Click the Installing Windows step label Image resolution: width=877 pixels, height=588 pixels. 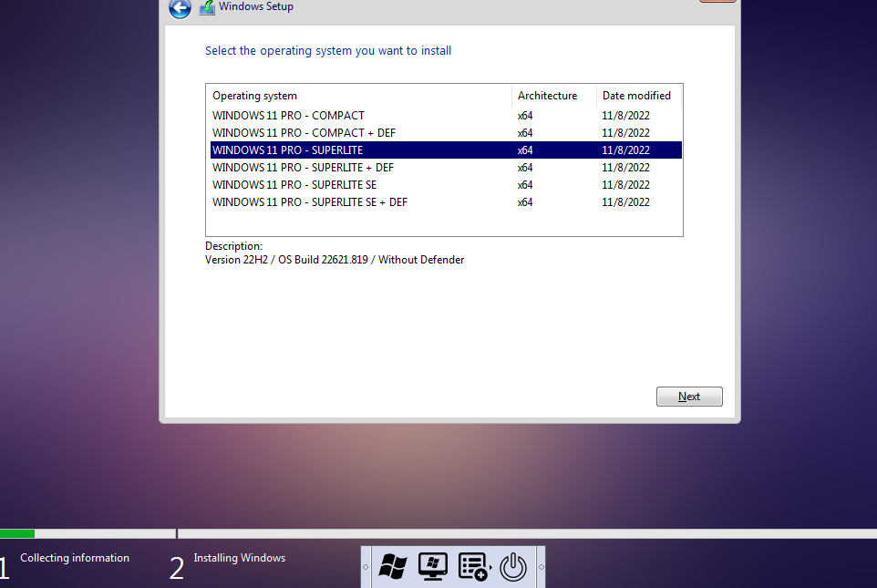pos(240,558)
